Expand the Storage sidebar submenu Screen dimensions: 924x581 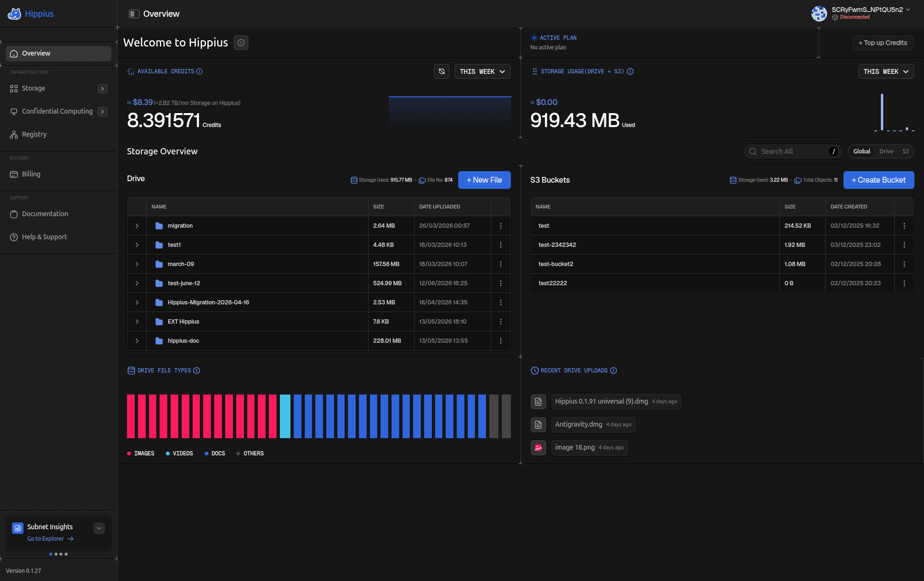103,89
